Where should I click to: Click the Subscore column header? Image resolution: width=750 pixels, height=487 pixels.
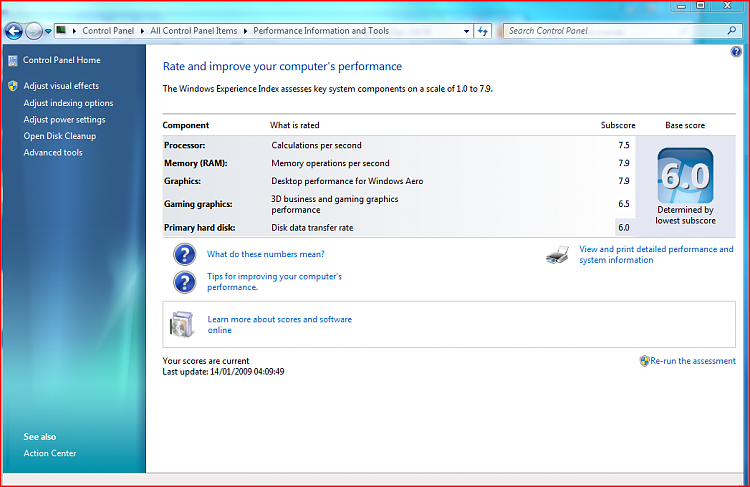(618, 125)
